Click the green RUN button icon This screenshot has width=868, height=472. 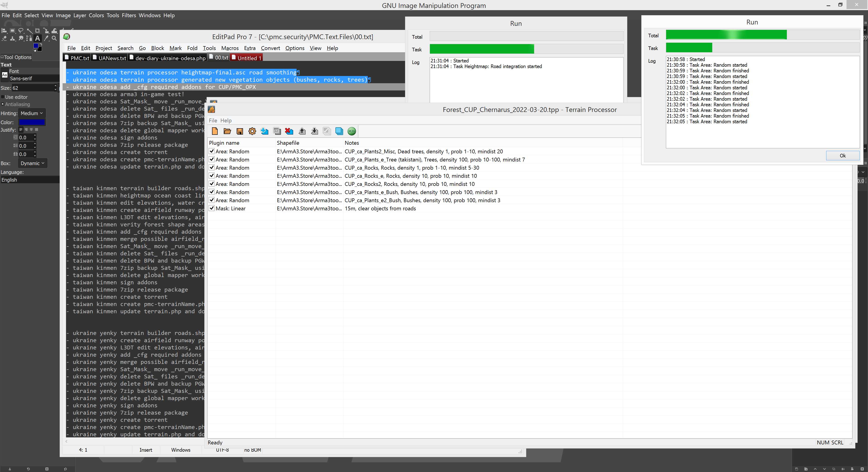pyautogui.click(x=351, y=131)
